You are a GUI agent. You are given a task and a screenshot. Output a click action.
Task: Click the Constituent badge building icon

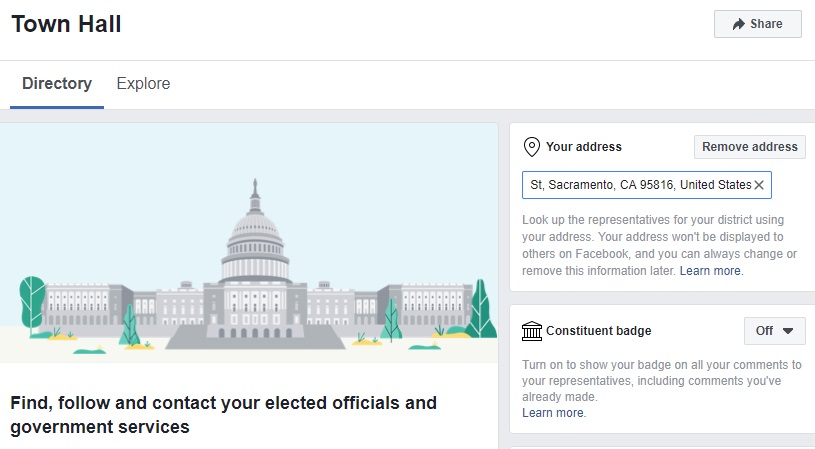point(531,331)
